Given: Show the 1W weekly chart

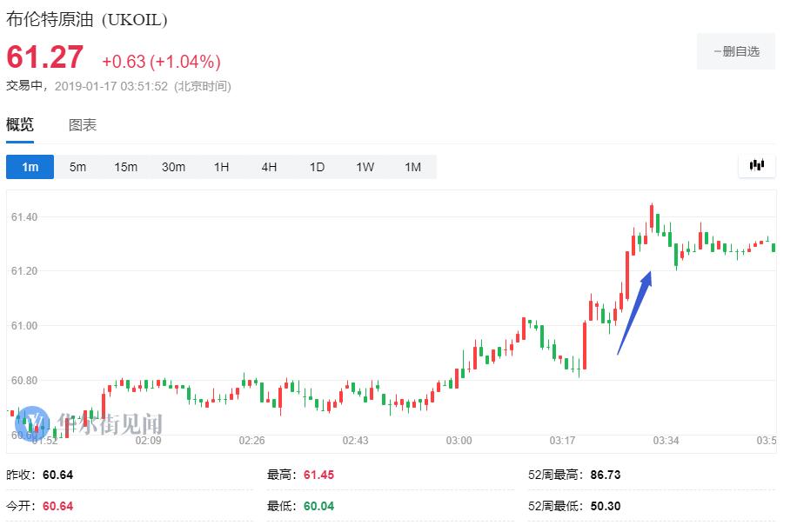Looking at the screenshot, I should coord(365,167).
